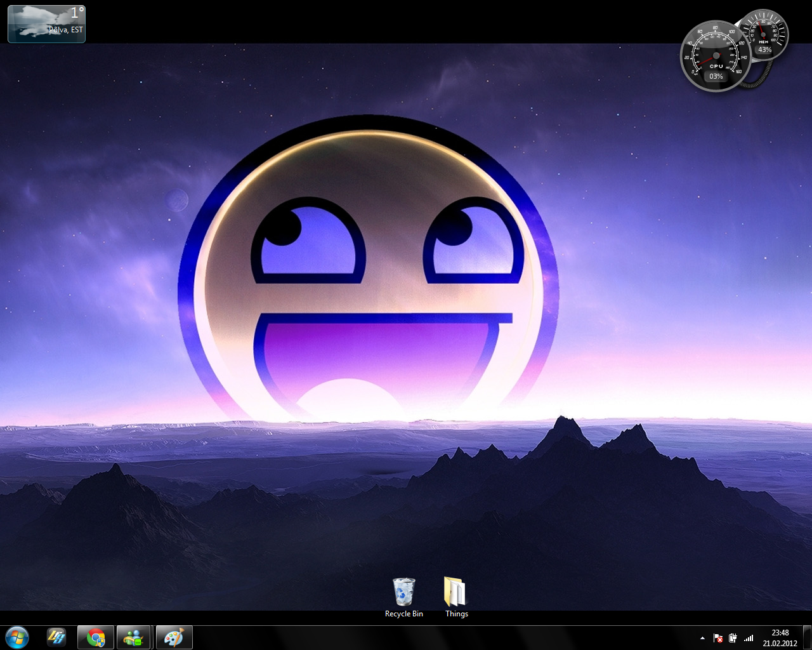Viewport: 812px width, 650px height.
Task: Click the "Recycle Bin" label text
Action: coord(404,614)
